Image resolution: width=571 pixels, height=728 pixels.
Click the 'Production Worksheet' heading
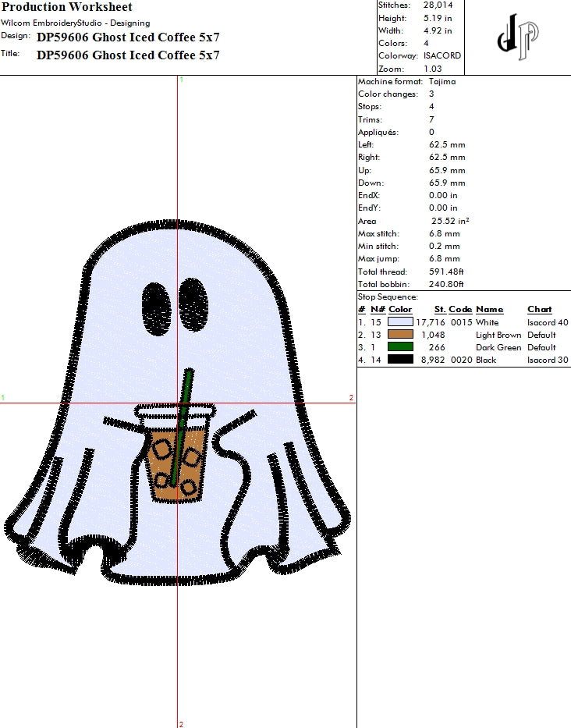click(67, 7)
